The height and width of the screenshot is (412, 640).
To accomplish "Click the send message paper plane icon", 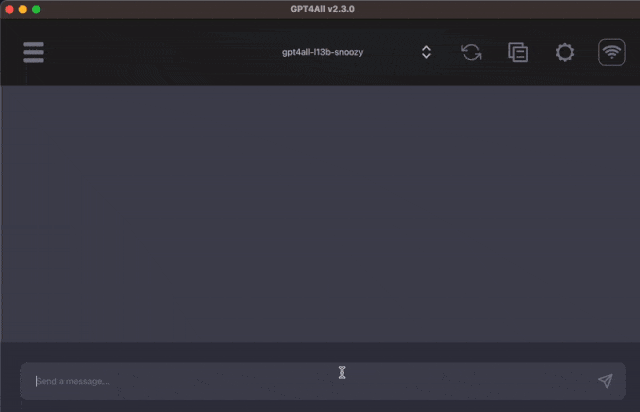I will click(x=605, y=381).
